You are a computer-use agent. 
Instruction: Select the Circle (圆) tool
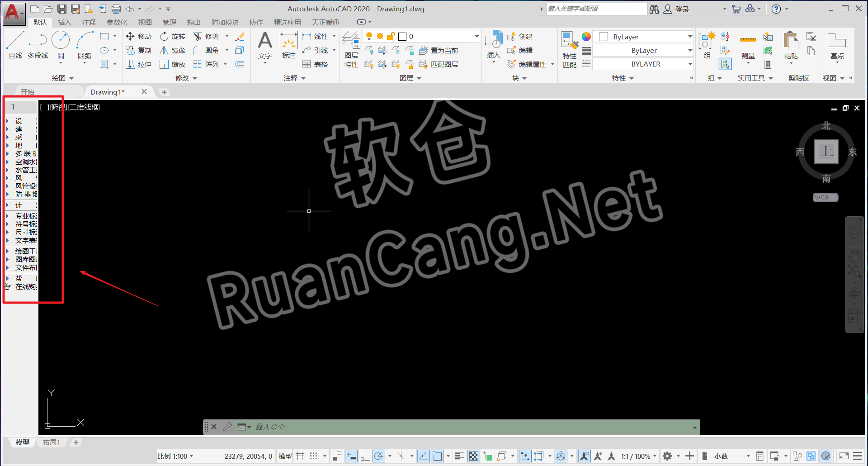point(61,45)
